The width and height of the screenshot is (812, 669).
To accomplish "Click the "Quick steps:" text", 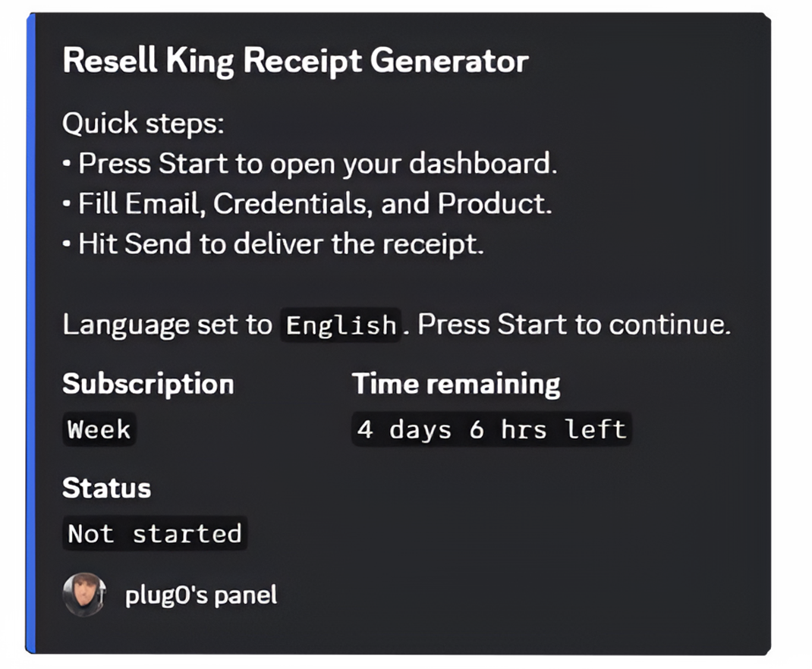I will click(x=143, y=123).
